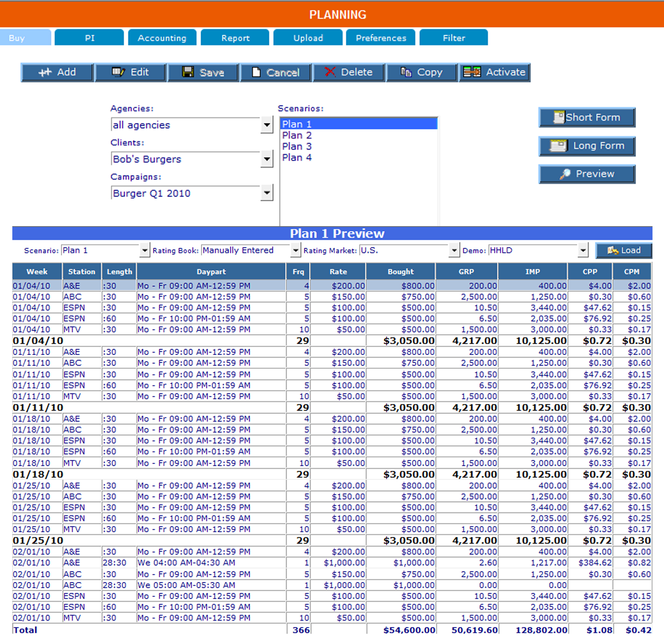This screenshot has width=664, height=644.
Task: Open the Agencies dropdown arrow
Action: coord(267,125)
